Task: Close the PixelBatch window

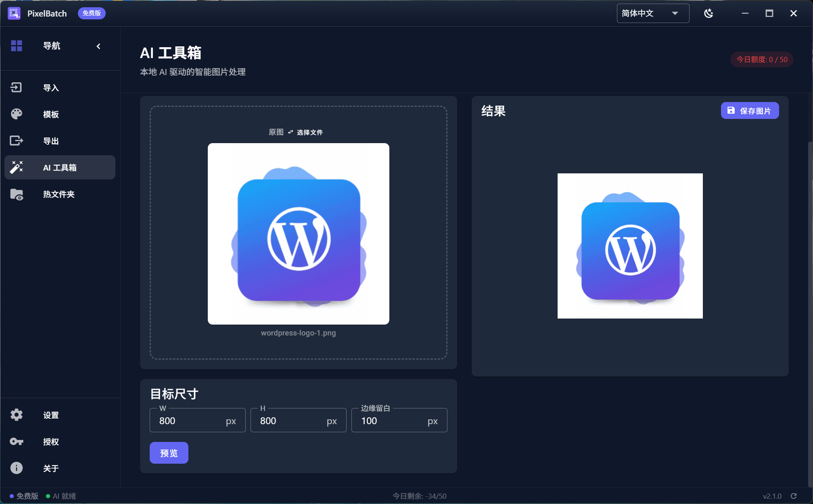Action: point(794,13)
